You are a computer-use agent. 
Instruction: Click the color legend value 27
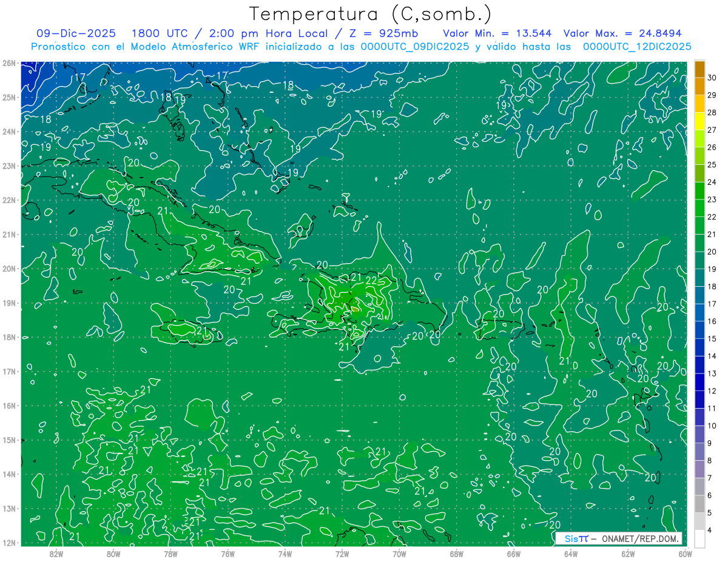712,130
